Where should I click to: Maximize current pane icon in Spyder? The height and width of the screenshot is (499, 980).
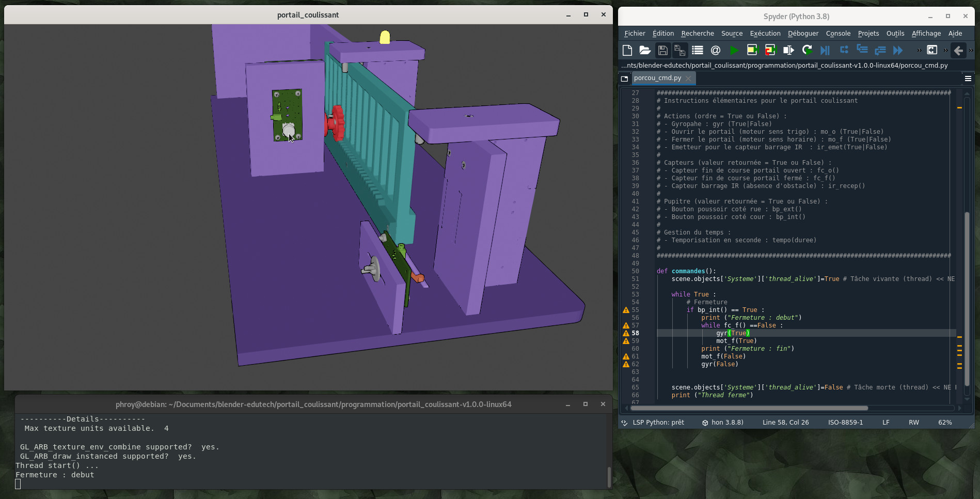(x=932, y=50)
